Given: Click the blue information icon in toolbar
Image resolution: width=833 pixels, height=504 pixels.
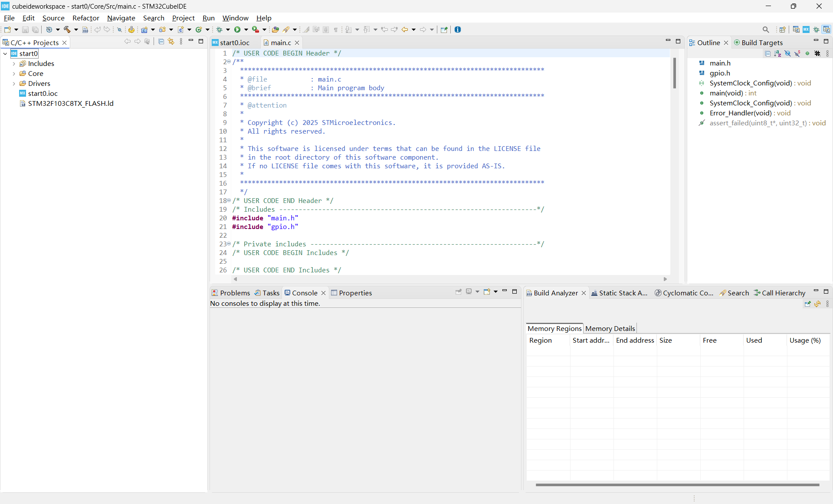Looking at the screenshot, I should [458, 29].
